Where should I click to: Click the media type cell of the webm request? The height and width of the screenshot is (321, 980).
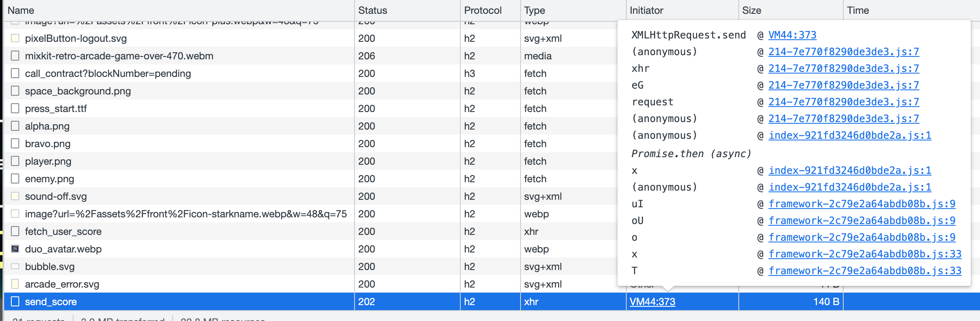pyautogui.click(x=538, y=56)
